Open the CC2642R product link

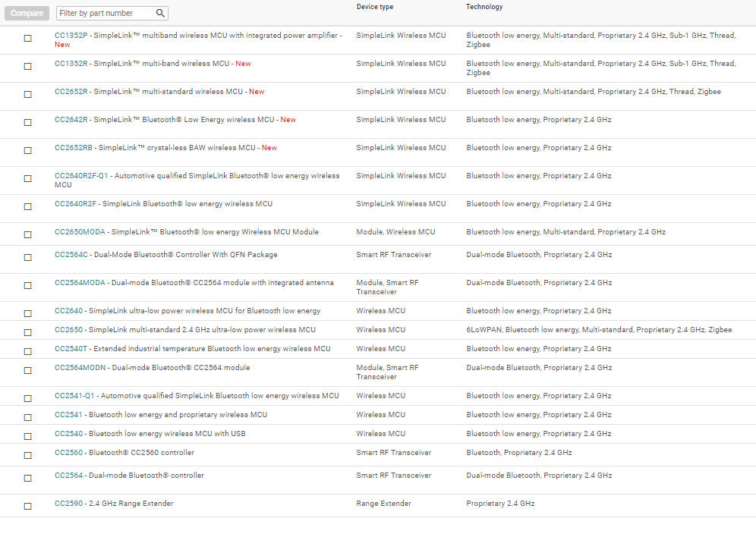pyautogui.click(x=71, y=119)
